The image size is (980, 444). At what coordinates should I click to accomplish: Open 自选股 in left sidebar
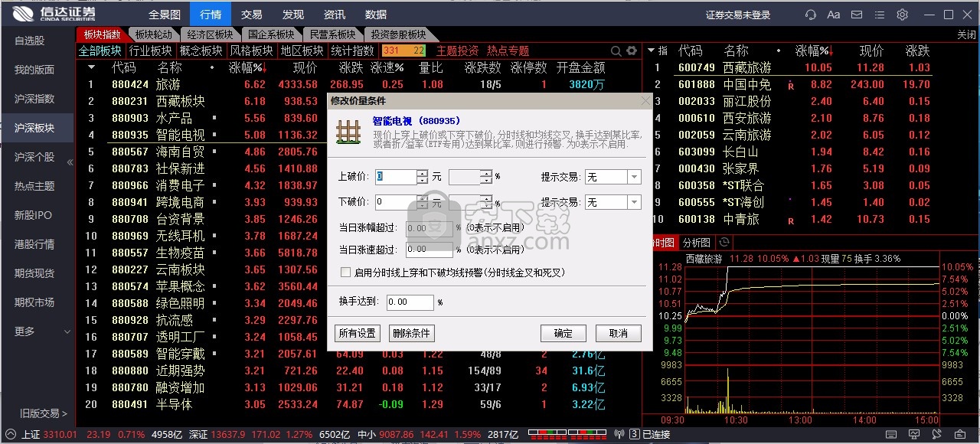pyautogui.click(x=38, y=40)
